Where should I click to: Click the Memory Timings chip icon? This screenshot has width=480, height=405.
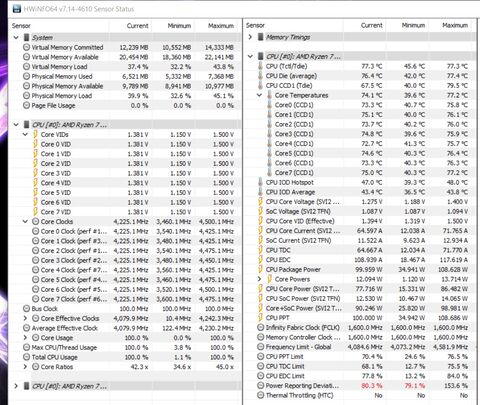(260, 37)
